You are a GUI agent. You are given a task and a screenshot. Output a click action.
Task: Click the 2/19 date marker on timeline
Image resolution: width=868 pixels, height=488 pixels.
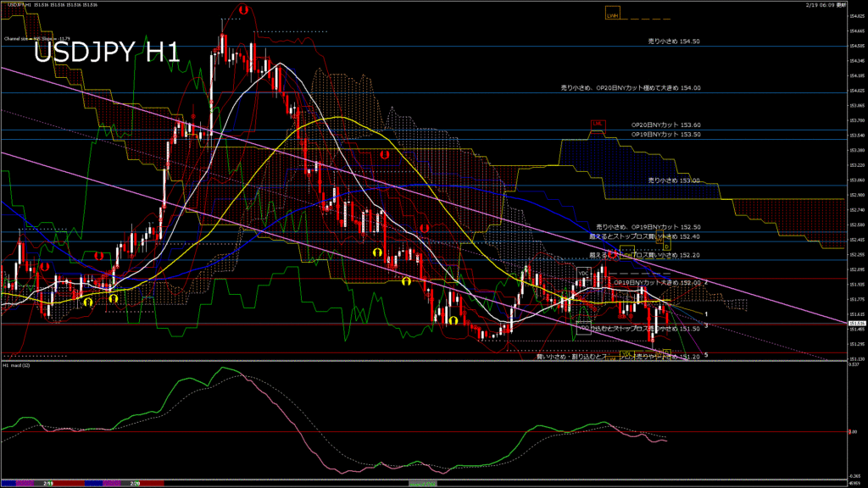pyautogui.click(x=48, y=484)
